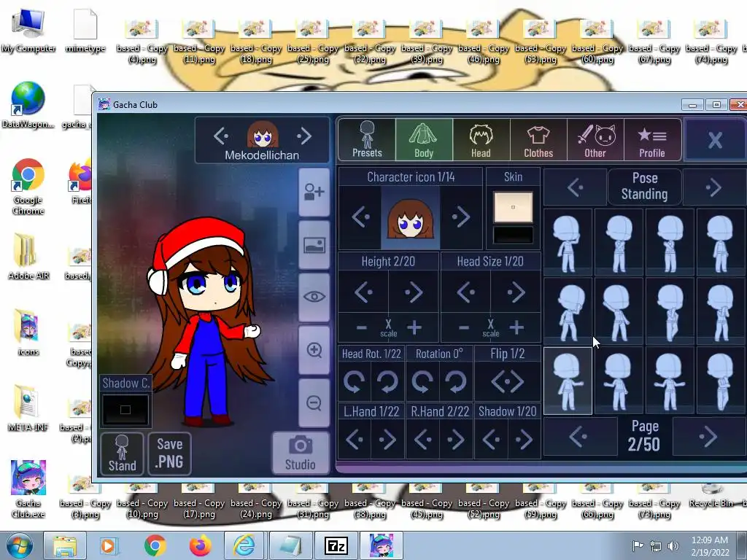Screen dimensions: 747x560
Task: Click Head Size X scale plus
Action: coord(517,327)
